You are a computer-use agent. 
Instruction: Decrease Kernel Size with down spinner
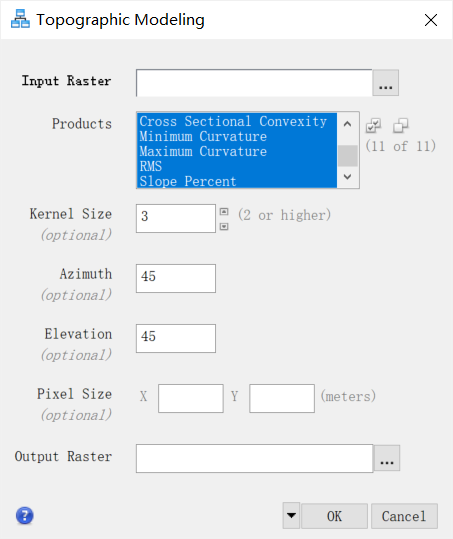tap(224, 227)
